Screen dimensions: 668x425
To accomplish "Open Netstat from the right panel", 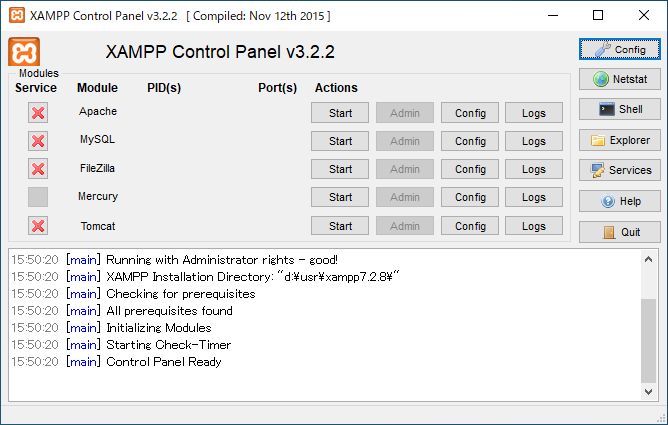I will [620, 79].
